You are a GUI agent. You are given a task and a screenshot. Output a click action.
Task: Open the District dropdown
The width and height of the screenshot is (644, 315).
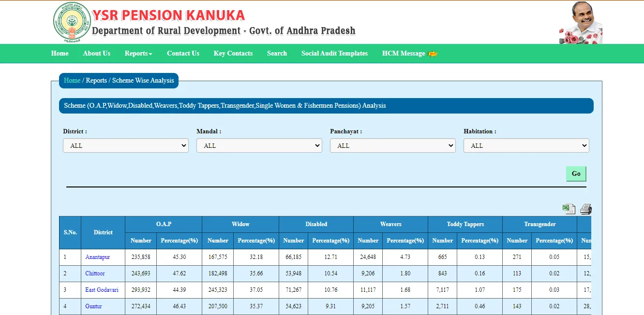pyautogui.click(x=126, y=145)
